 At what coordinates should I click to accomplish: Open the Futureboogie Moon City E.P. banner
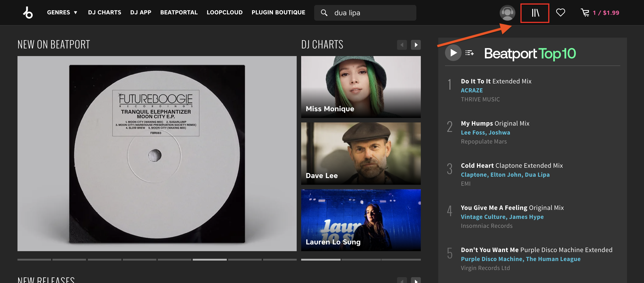(157, 153)
